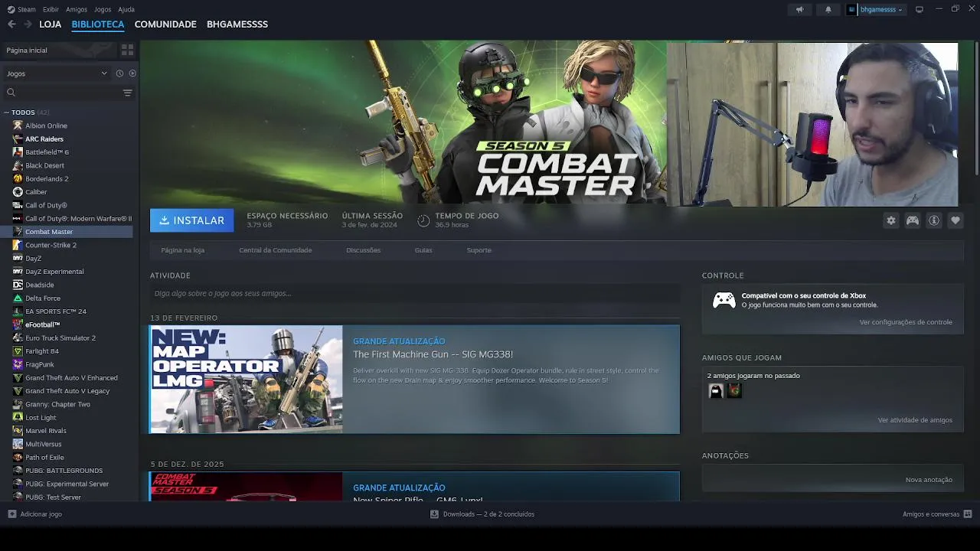Click the Adicionar jogo plus icon
The image size is (980, 551).
(x=11, y=514)
